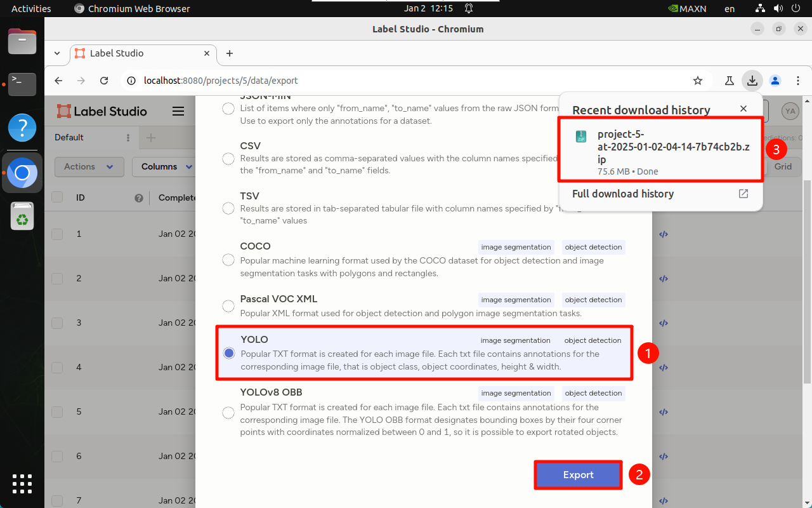This screenshot has height=508, width=812.
Task: Select the CSV export format
Action: tap(228, 158)
